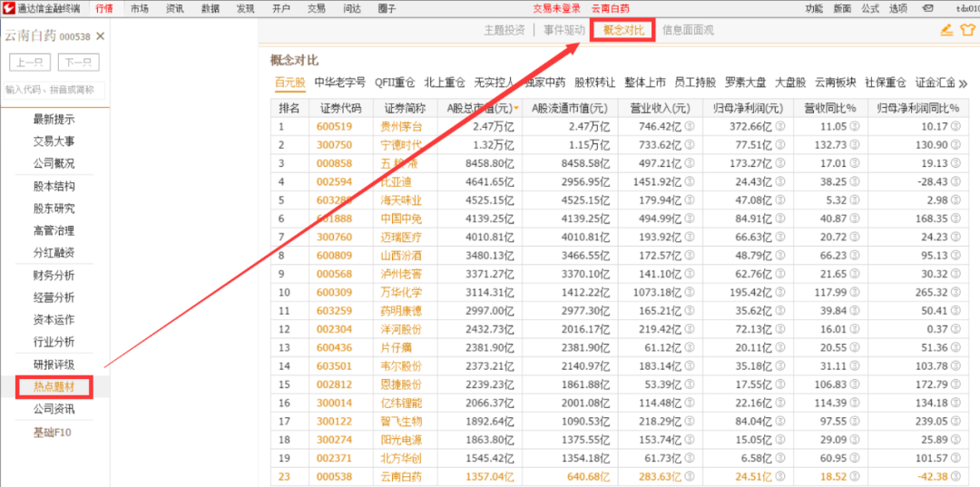Screen dimensions: 980x487
Task: Open the 交易 menu
Action: pyautogui.click(x=317, y=9)
